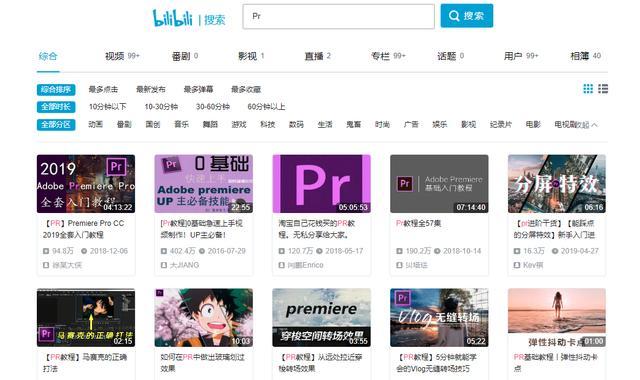Filter duration 10分钟以下

click(108, 107)
